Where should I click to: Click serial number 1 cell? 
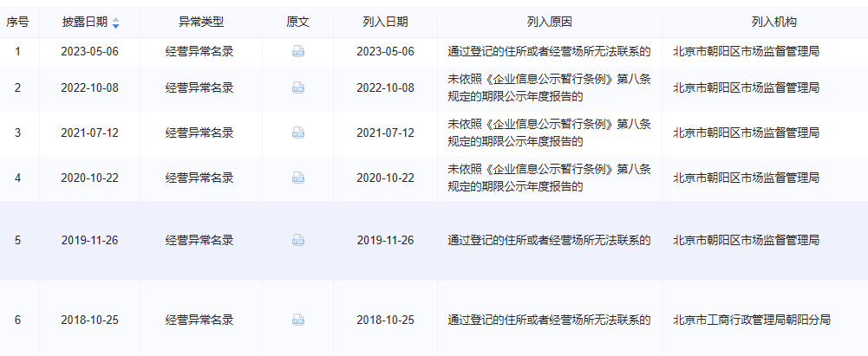click(17, 52)
